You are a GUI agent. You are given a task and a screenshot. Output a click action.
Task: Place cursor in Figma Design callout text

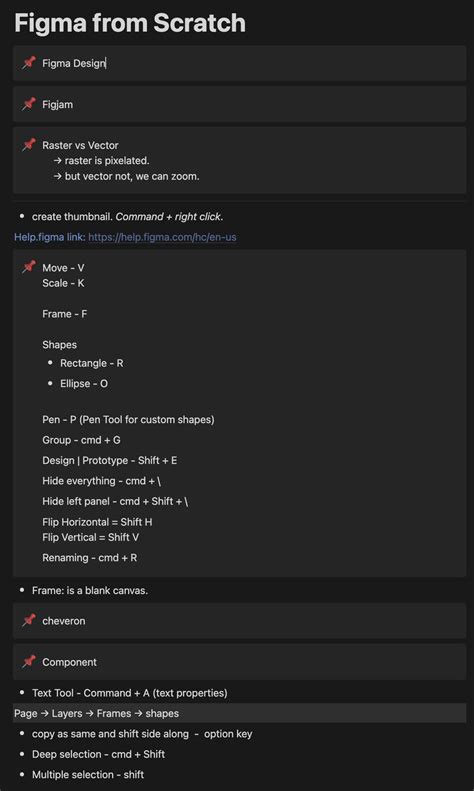coord(74,63)
